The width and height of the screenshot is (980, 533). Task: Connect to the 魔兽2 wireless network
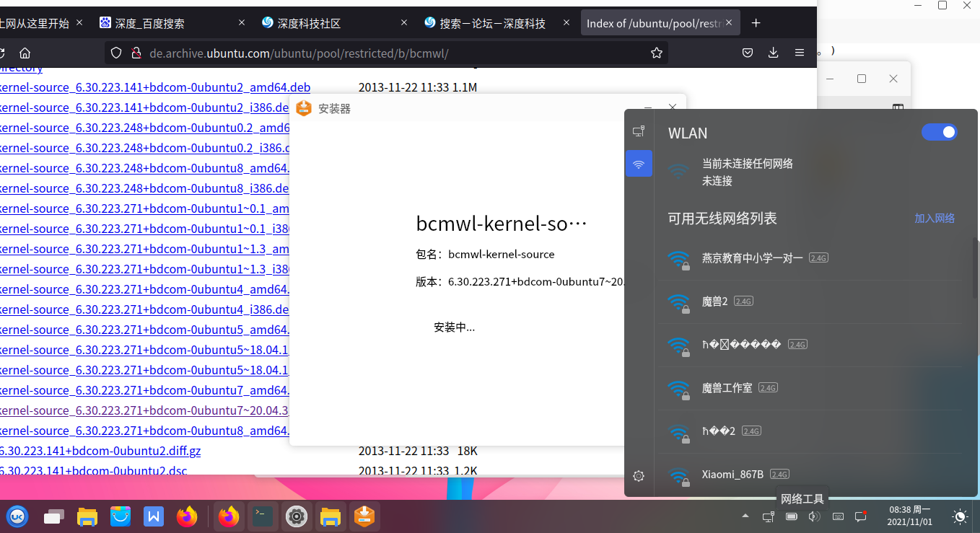(810, 301)
